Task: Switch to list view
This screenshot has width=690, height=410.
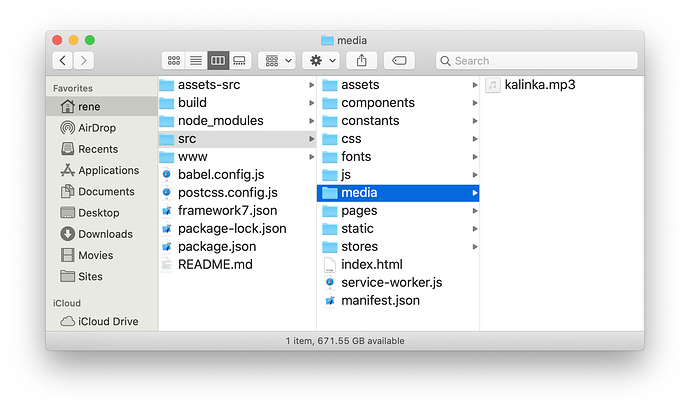Action: 196,60
